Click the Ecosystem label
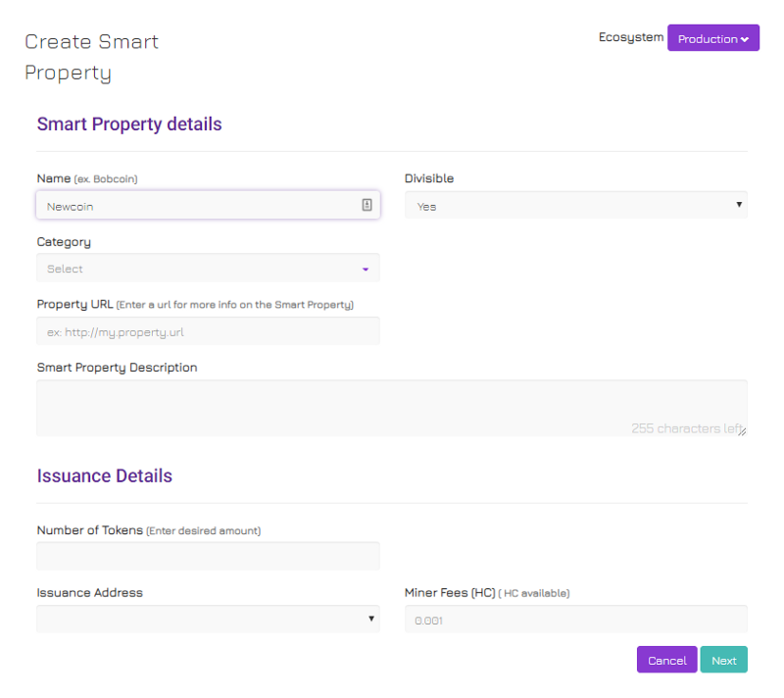Screen dimensions: 784x698 click(x=631, y=37)
